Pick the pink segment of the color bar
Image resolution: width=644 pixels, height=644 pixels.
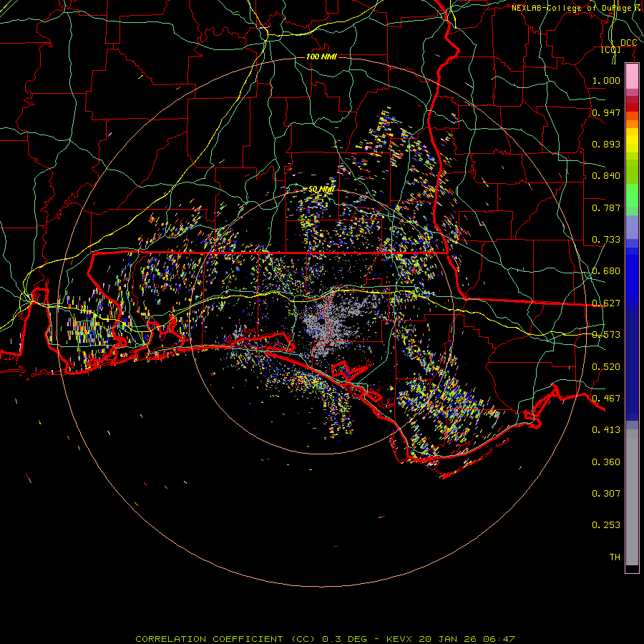point(632,77)
